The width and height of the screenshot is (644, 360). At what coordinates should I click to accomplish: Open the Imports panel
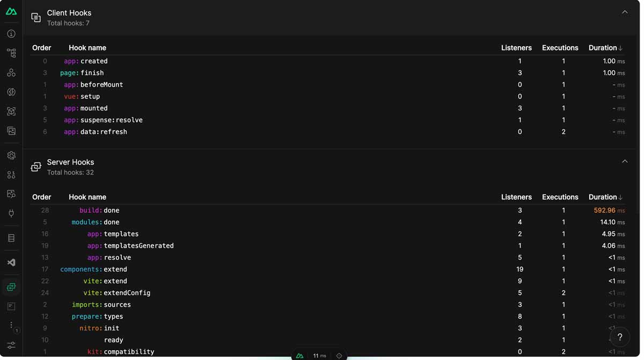[x=11, y=92]
